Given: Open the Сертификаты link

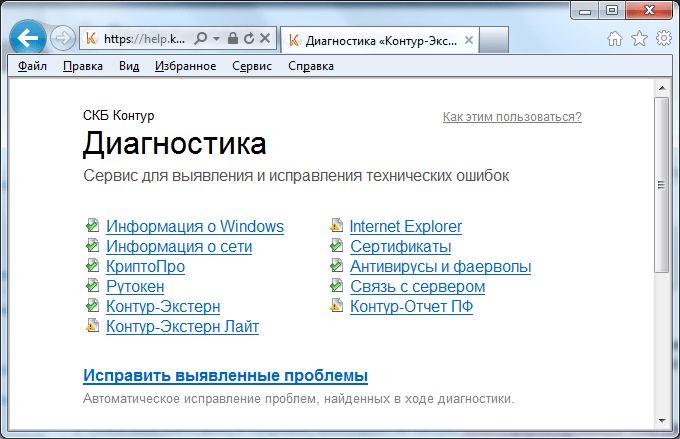Looking at the screenshot, I should (401, 246).
